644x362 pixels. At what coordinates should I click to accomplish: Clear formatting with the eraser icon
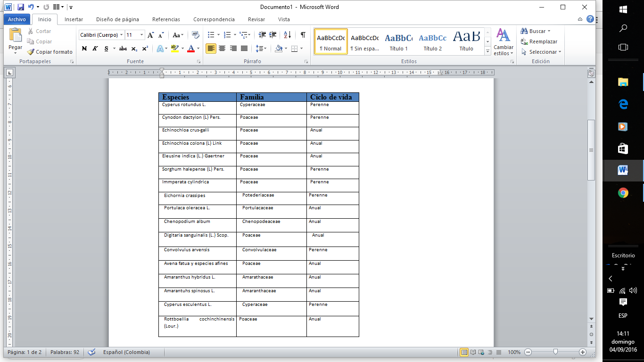195,35
